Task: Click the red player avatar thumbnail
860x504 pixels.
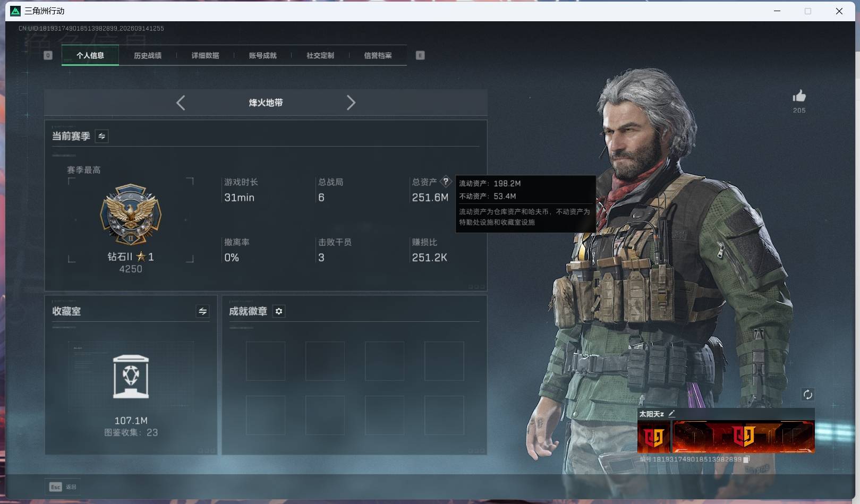Action: click(x=654, y=437)
